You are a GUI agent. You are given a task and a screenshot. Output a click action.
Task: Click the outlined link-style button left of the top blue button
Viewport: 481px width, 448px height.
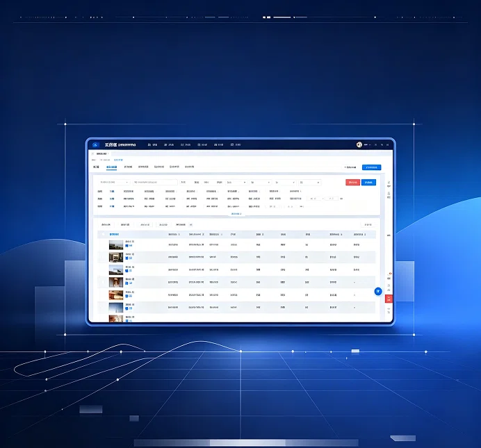pyautogui.click(x=350, y=167)
